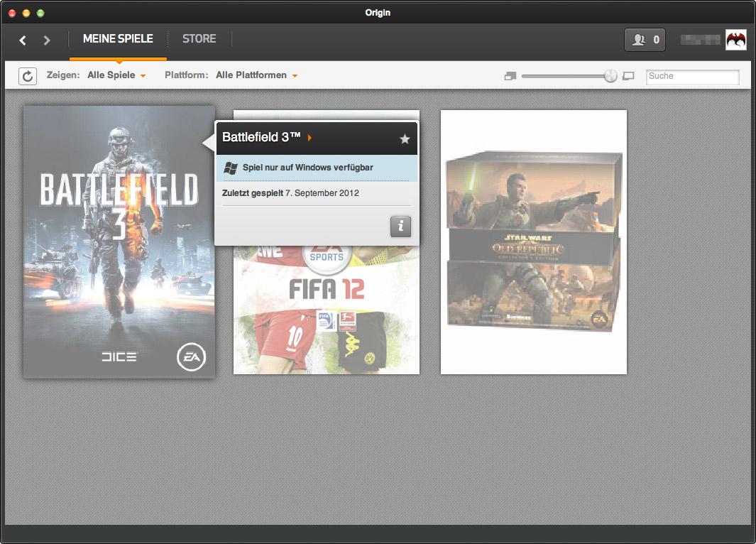Expand the Alle Spiele filter dropdown

[x=116, y=75]
